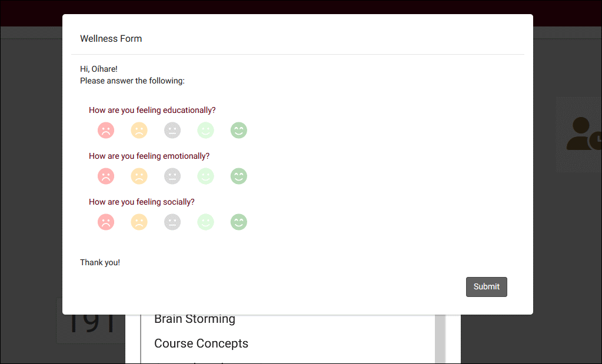602x364 pixels.
Task: Choose very sad face for emotionally question
Action: click(x=106, y=176)
